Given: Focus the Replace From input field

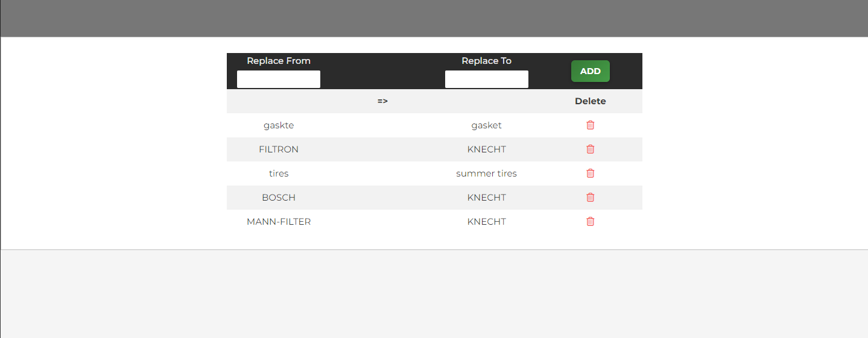Looking at the screenshot, I should (278, 80).
